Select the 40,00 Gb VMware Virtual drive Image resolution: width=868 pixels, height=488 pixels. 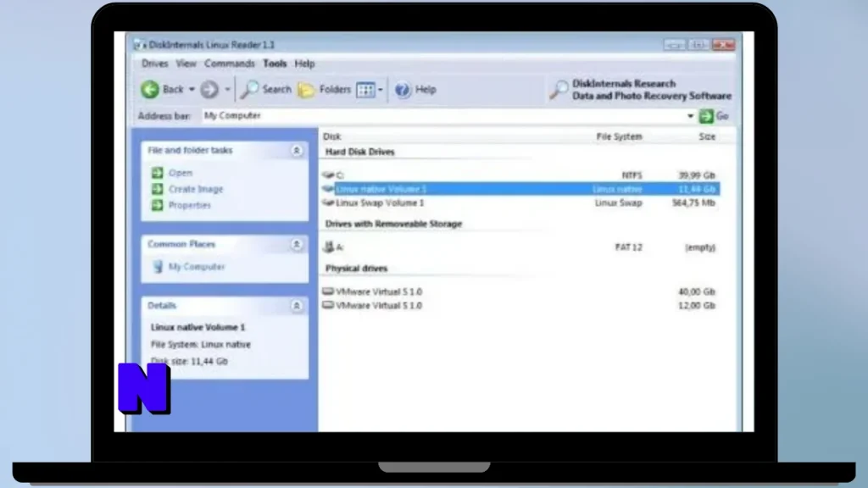[520, 291]
